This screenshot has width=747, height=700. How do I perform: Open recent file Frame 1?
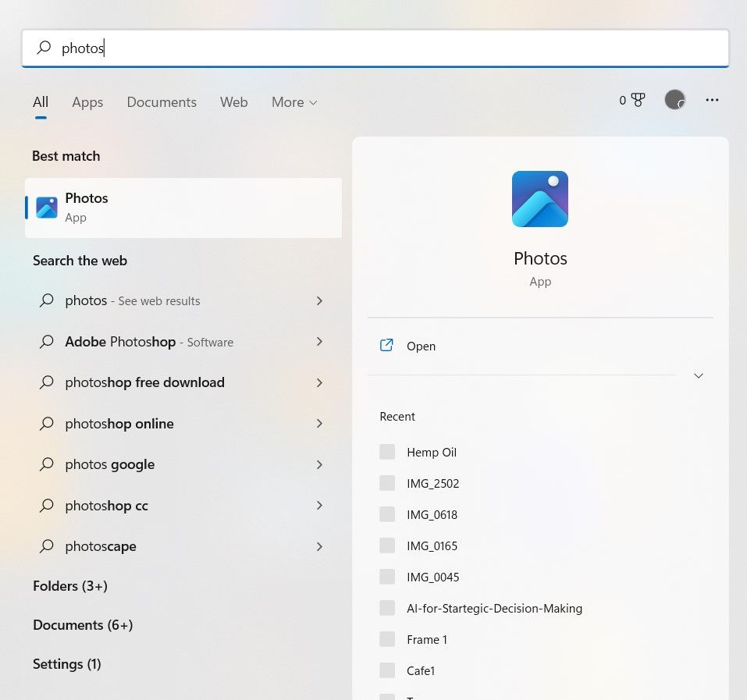click(427, 639)
